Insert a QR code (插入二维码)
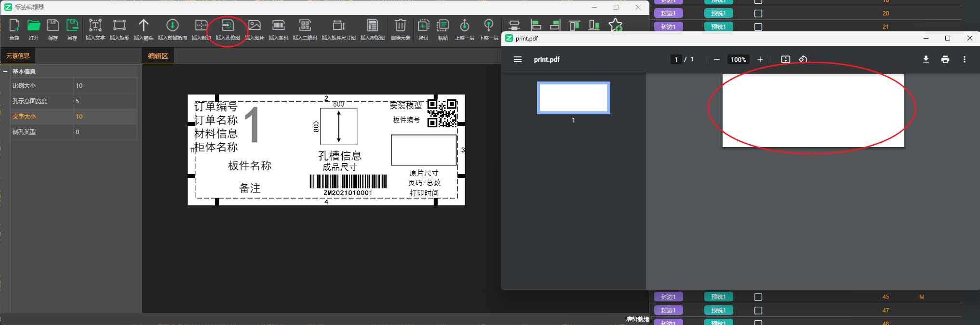The width and height of the screenshot is (980, 325). pyautogui.click(x=305, y=29)
